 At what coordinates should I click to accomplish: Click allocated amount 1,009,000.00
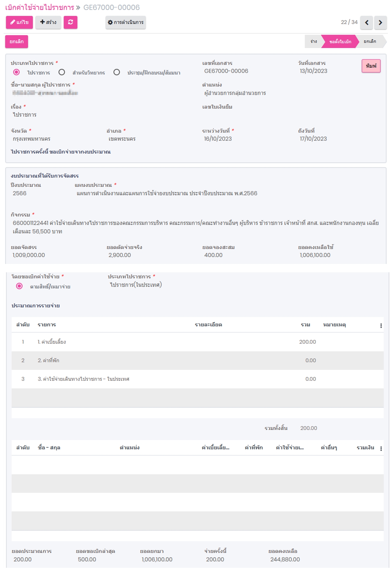pyautogui.click(x=29, y=255)
